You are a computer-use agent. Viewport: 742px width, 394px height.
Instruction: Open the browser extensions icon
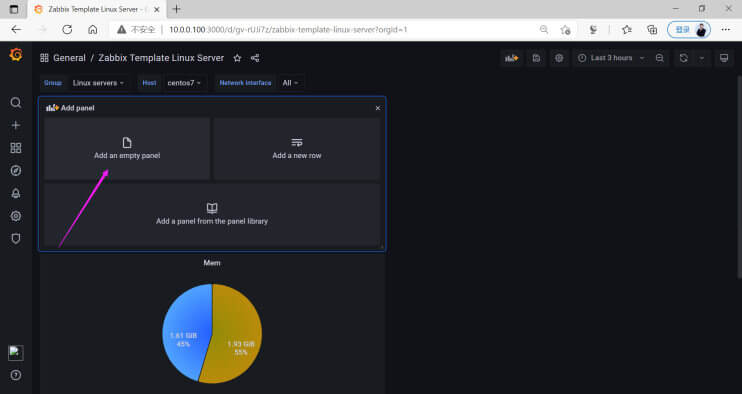point(593,30)
